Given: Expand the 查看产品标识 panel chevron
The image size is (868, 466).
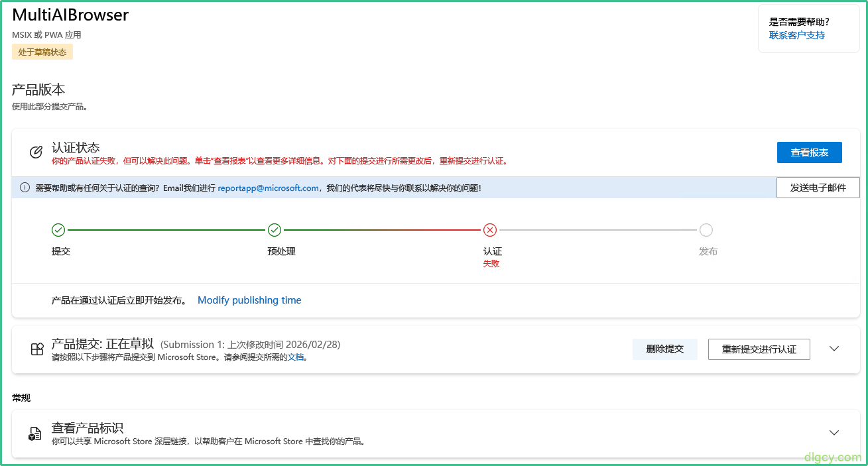Looking at the screenshot, I should click(x=834, y=432).
